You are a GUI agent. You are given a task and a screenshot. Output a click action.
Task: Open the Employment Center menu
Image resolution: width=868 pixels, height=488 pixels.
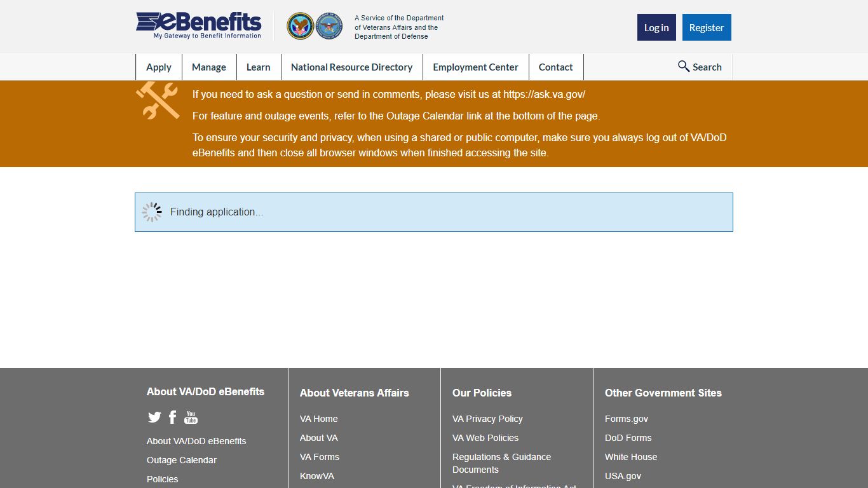(x=476, y=67)
